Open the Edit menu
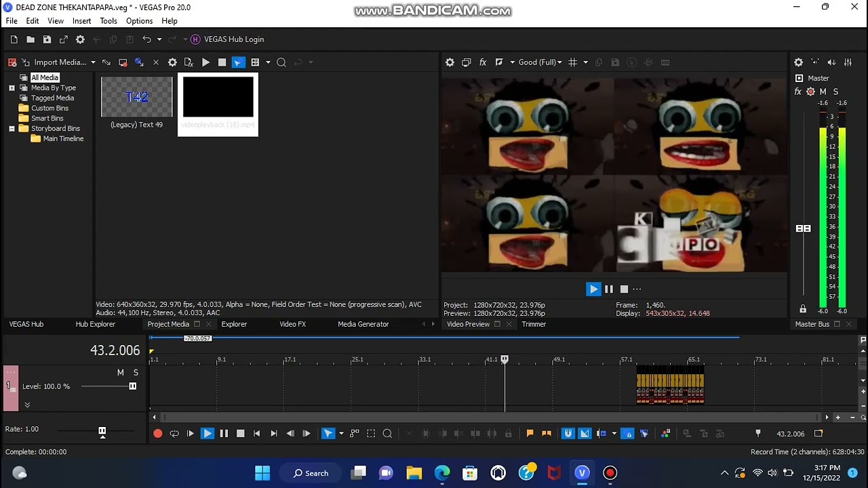This screenshot has height=488, width=868. [33, 21]
